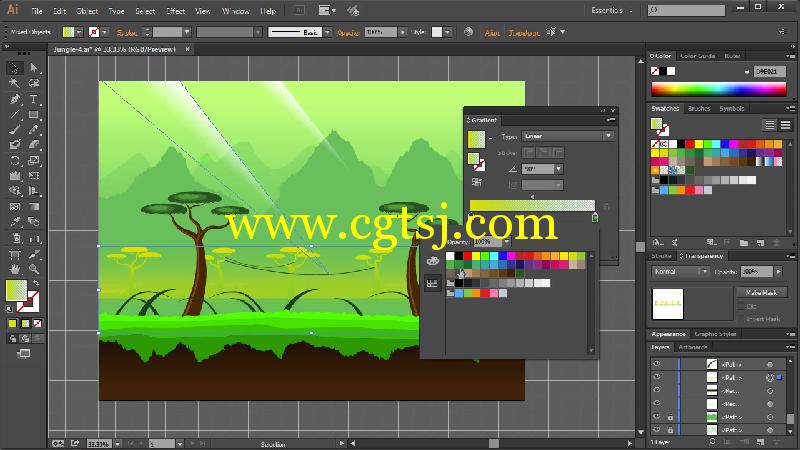Screen dimensions: 800x450
Task: Select the Shape Builder tool
Action: [x=15, y=191]
